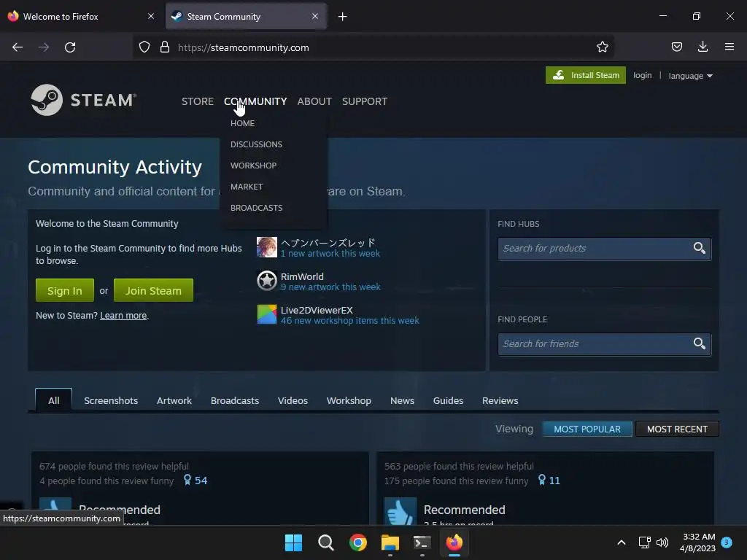Click the Install Steam button

point(586,75)
